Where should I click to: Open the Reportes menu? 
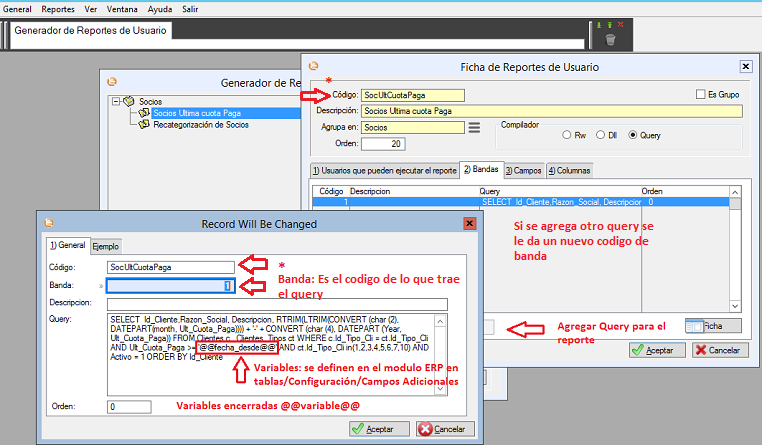(57, 8)
